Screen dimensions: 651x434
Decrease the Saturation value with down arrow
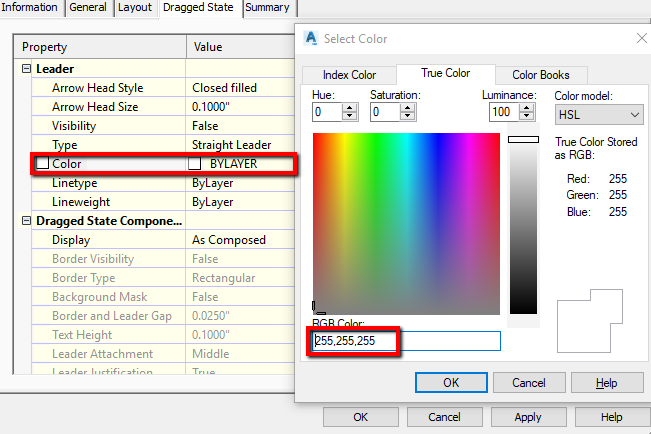pos(408,118)
